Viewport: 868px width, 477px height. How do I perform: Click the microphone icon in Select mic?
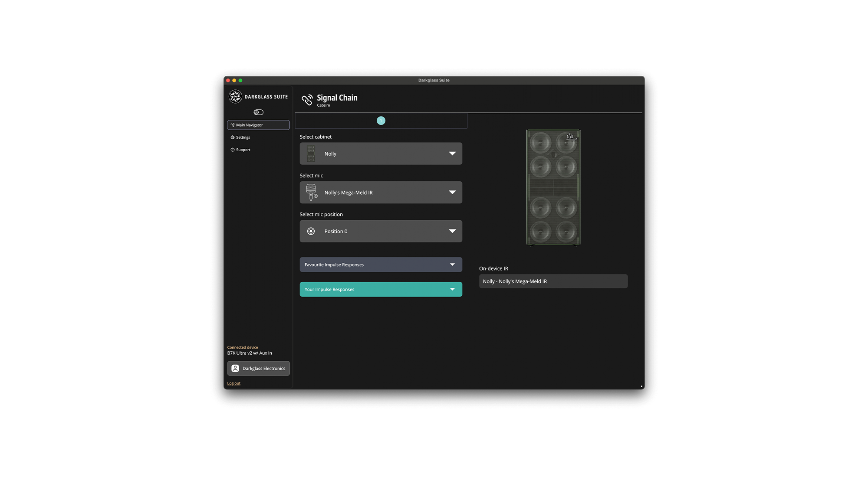[311, 192]
